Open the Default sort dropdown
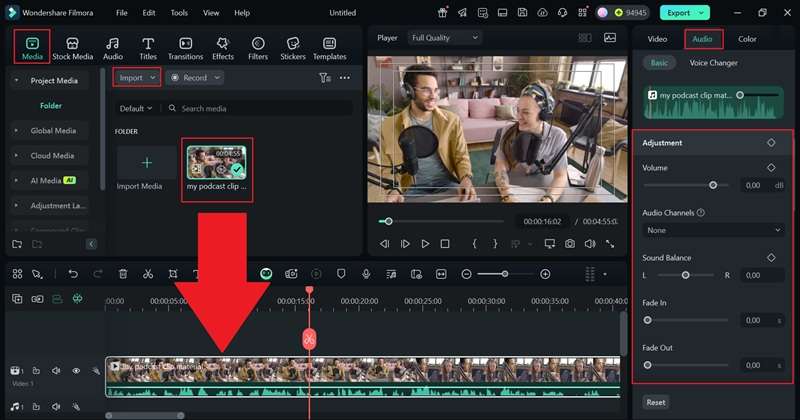This screenshot has width=800, height=420. [x=136, y=109]
